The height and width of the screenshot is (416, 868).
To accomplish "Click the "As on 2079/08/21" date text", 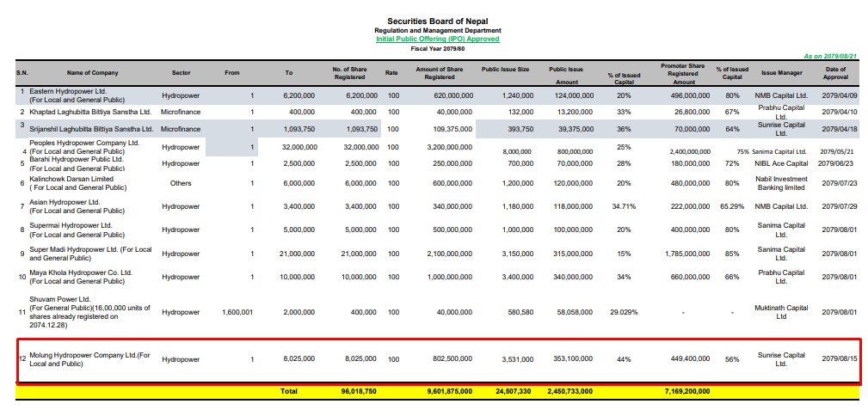I will point(831,55).
